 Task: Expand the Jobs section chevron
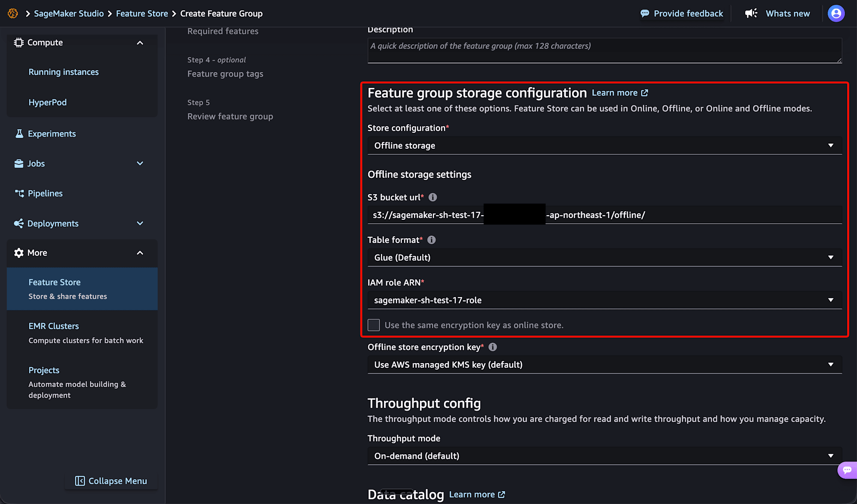click(x=140, y=163)
